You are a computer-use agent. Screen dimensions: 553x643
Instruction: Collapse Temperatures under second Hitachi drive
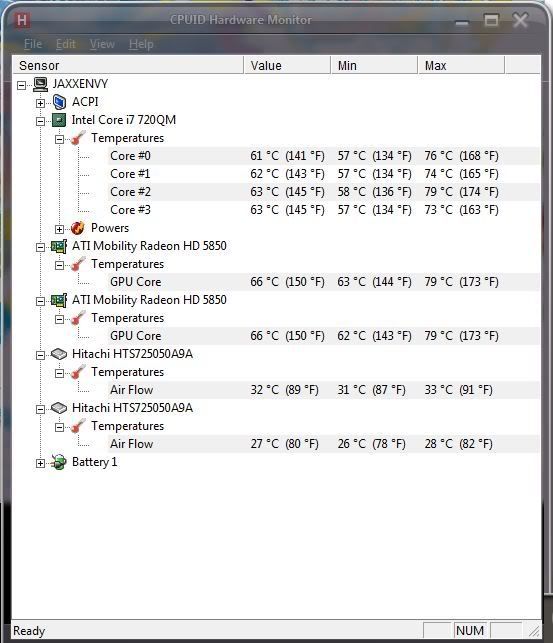[x=59, y=427]
